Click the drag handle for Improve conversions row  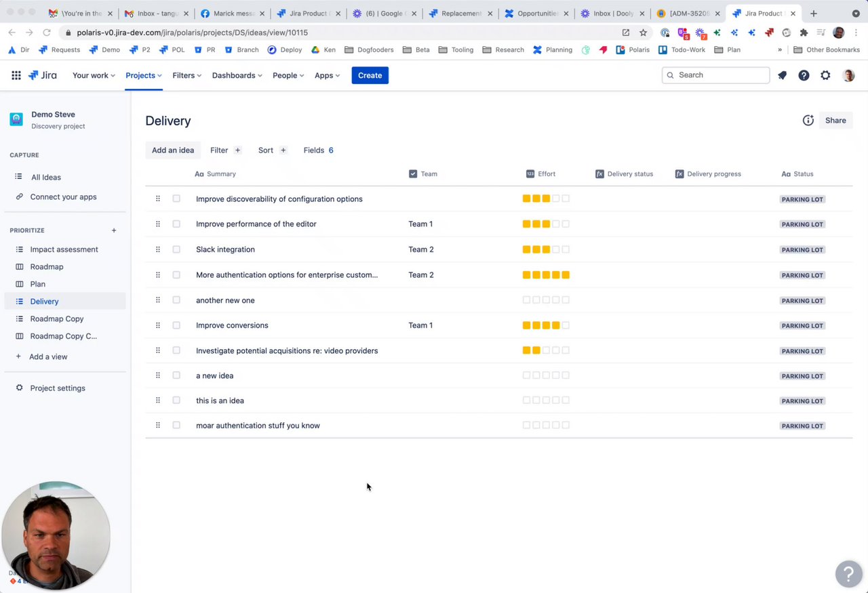(158, 325)
